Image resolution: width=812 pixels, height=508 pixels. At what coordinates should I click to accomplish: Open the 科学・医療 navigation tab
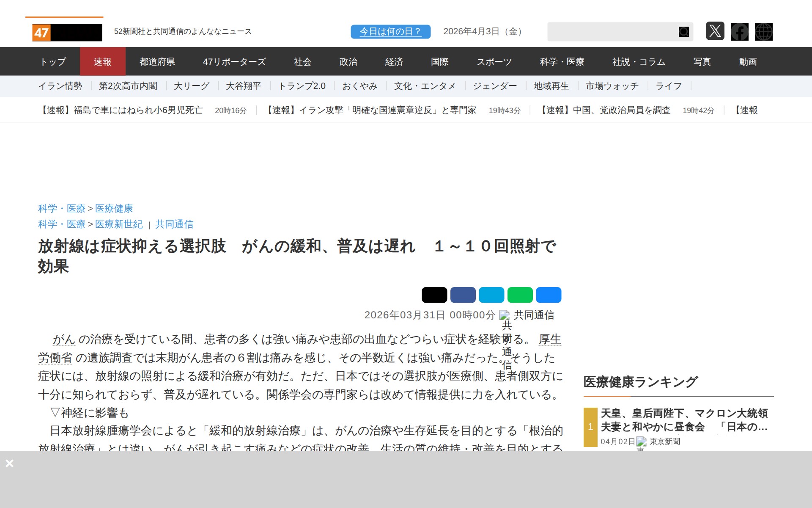pos(562,62)
